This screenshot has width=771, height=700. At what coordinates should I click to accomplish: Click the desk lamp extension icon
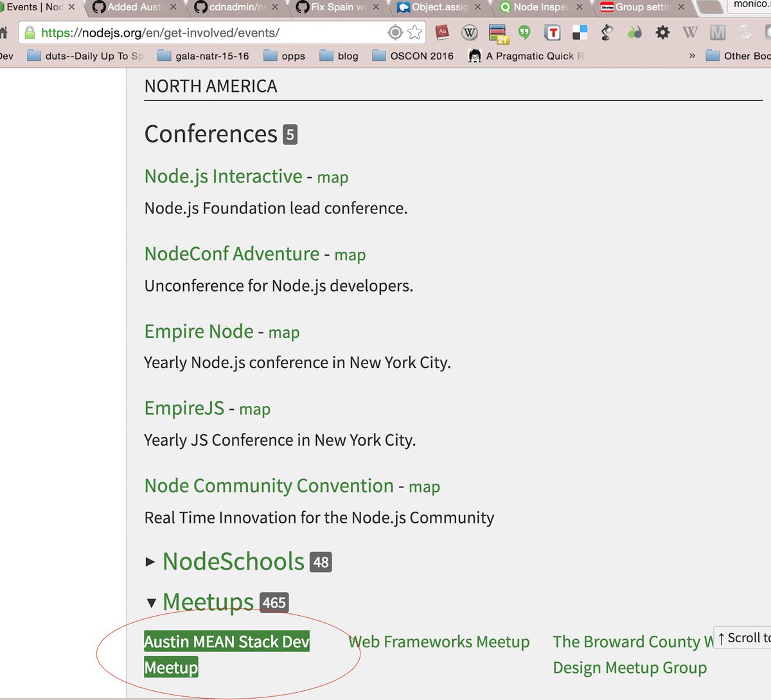point(607,32)
